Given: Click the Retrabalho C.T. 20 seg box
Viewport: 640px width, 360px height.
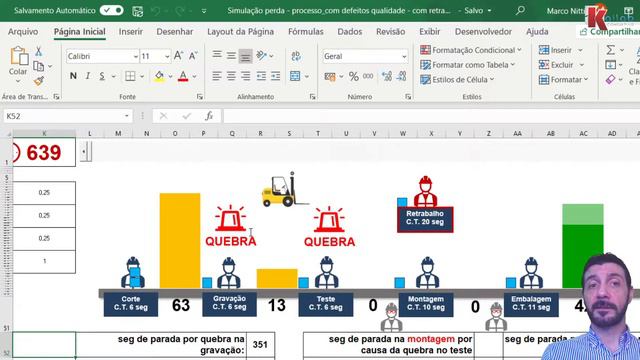Looking at the screenshot, I should [x=425, y=219].
